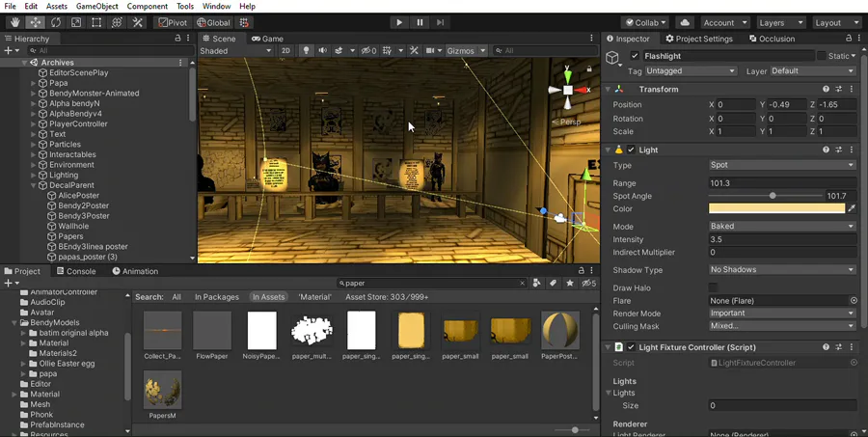The width and height of the screenshot is (868, 437).
Task: Open the Collab button
Action: pyautogui.click(x=645, y=23)
